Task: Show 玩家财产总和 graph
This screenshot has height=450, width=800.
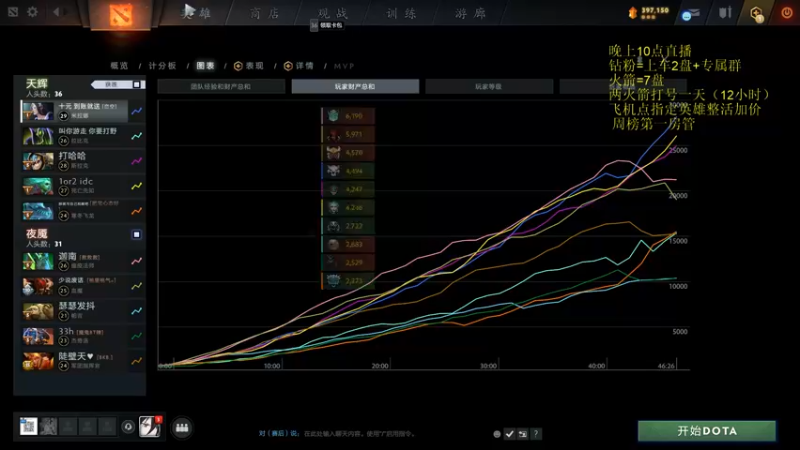Action: [355, 87]
